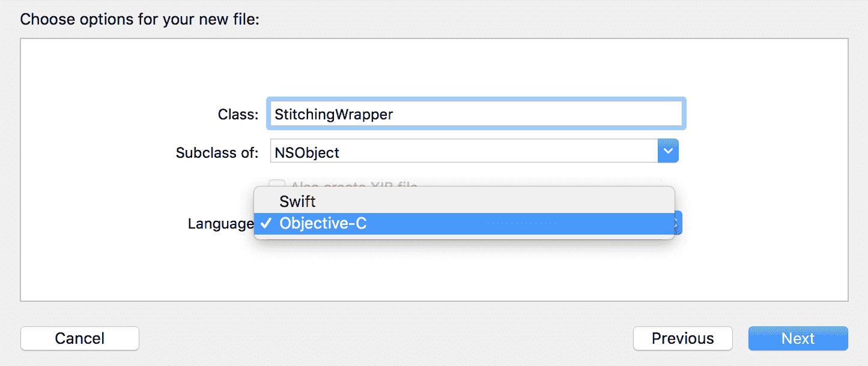The image size is (868, 366).
Task: Click the NSObject combo box field
Action: pos(464,152)
